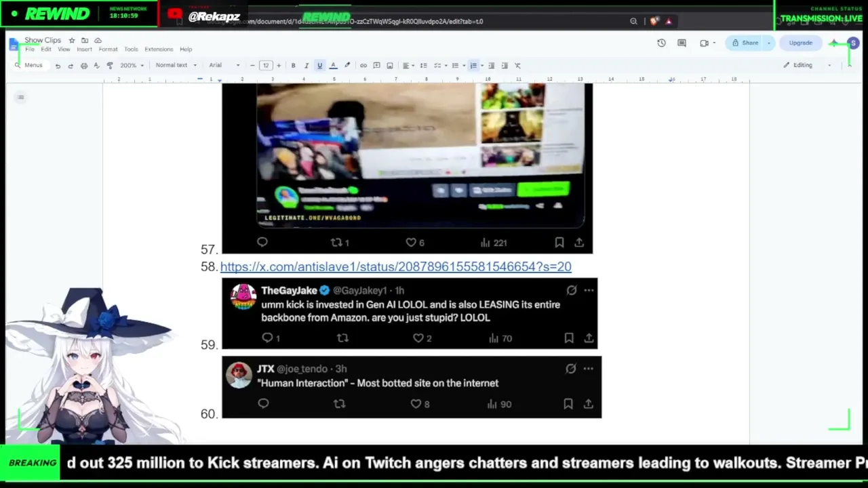Open the Google account avatar
Image resolution: width=868 pixels, height=488 pixels.
tap(853, 43)
